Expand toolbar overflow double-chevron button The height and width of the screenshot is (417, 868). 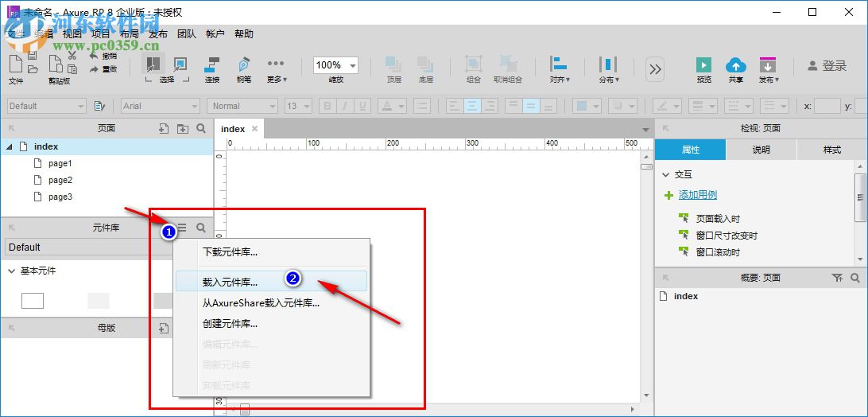pyautogui.click(x=655, y=69)
